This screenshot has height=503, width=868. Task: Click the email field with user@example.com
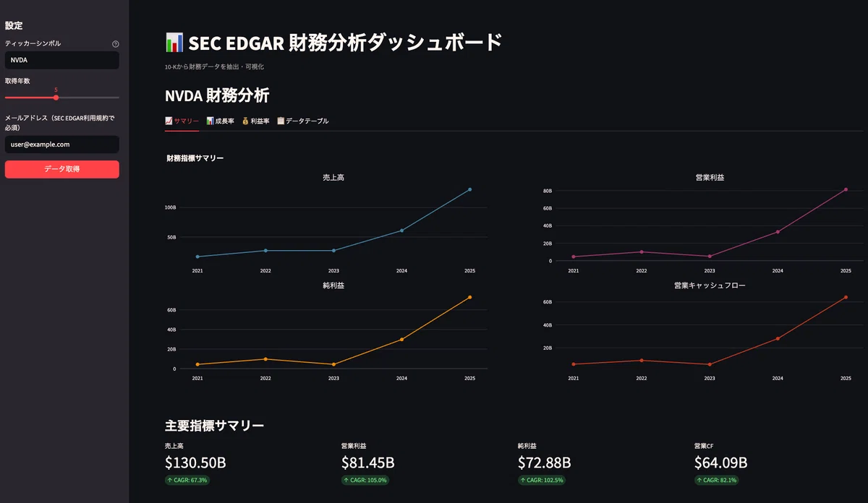point(62,145)
